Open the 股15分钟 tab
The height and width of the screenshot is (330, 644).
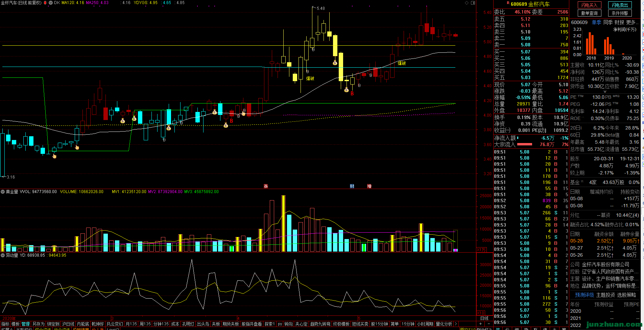(379, 324)
